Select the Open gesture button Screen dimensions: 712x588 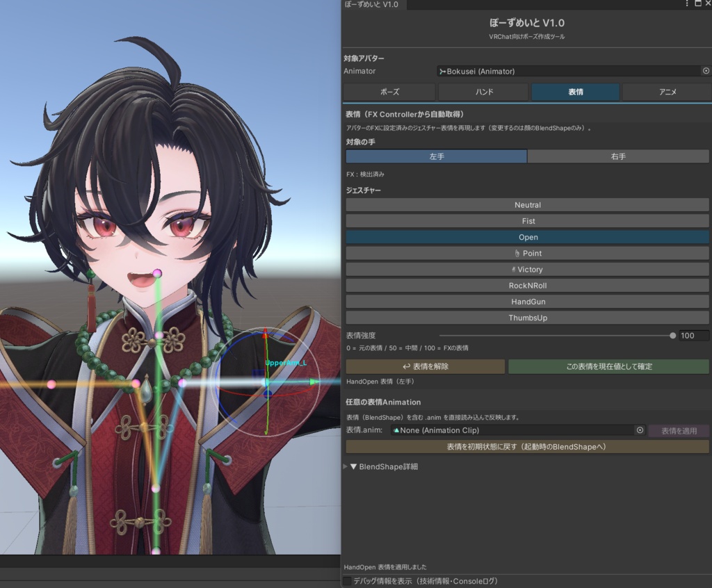pos(527,237)
